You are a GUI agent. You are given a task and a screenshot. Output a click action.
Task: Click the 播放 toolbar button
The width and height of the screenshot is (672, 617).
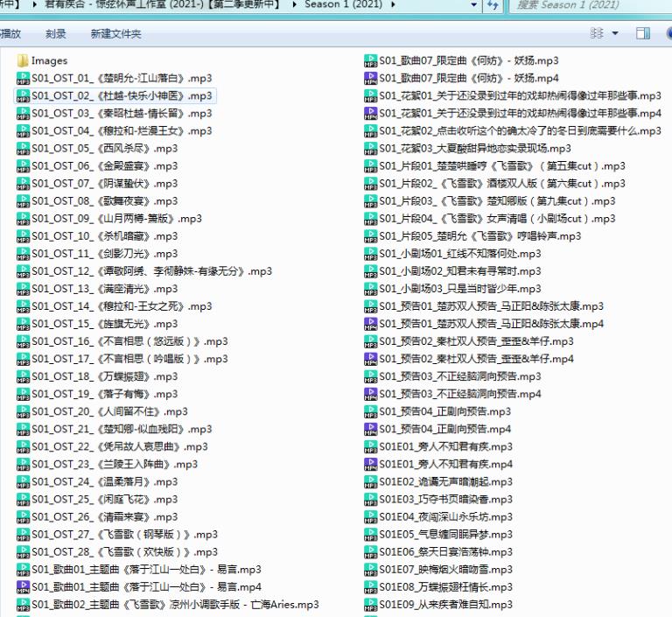tap(10, 33)
